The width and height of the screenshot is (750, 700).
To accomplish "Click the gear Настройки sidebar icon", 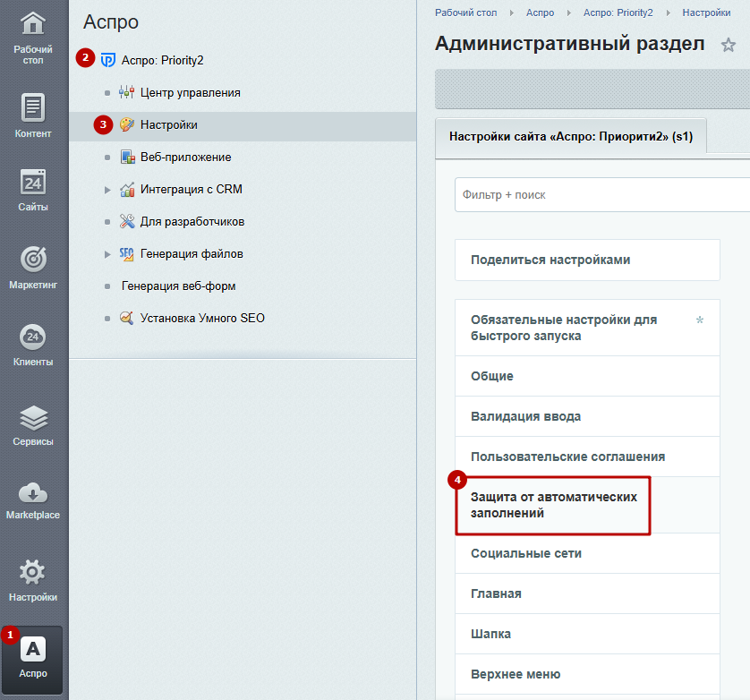I will coord(33,580).
